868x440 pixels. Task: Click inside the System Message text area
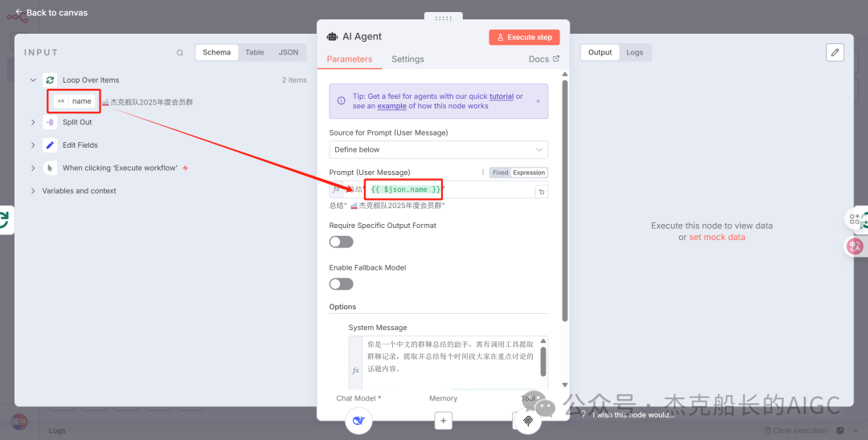point(449,363)
